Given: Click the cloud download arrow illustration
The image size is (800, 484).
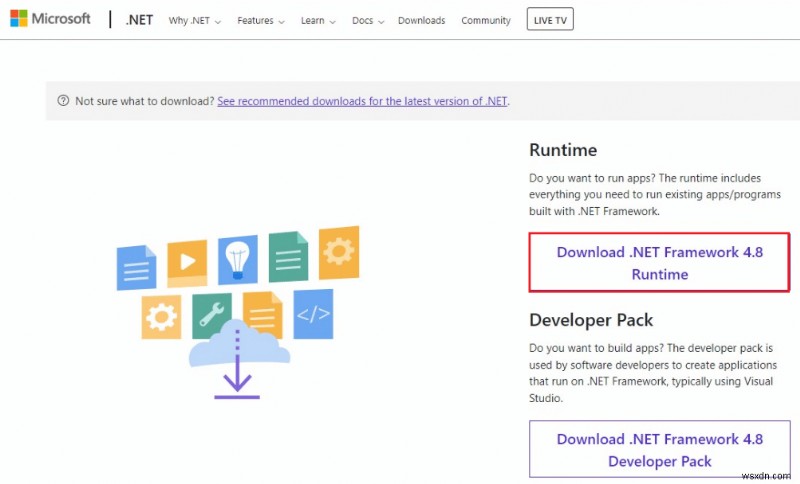Looking at the screenshot, I should (238, 359).
